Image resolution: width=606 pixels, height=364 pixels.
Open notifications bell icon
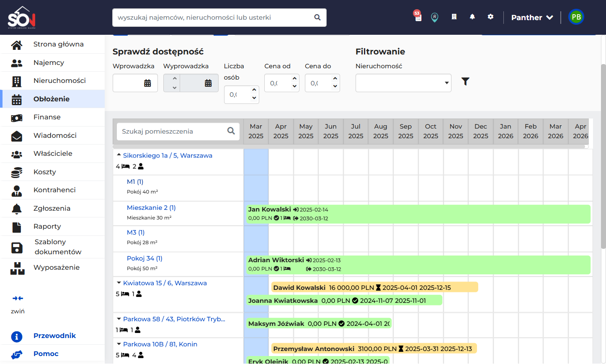point(472,17)
